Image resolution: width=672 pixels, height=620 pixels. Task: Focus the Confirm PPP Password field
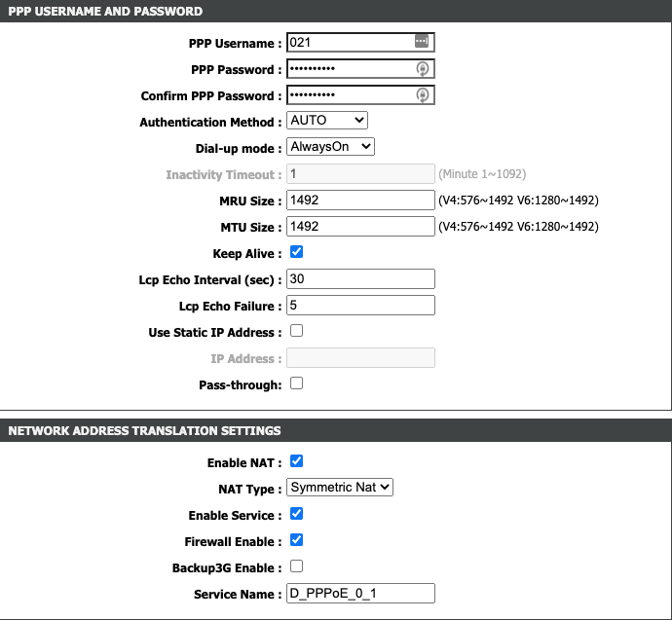[x=360, y=95]
